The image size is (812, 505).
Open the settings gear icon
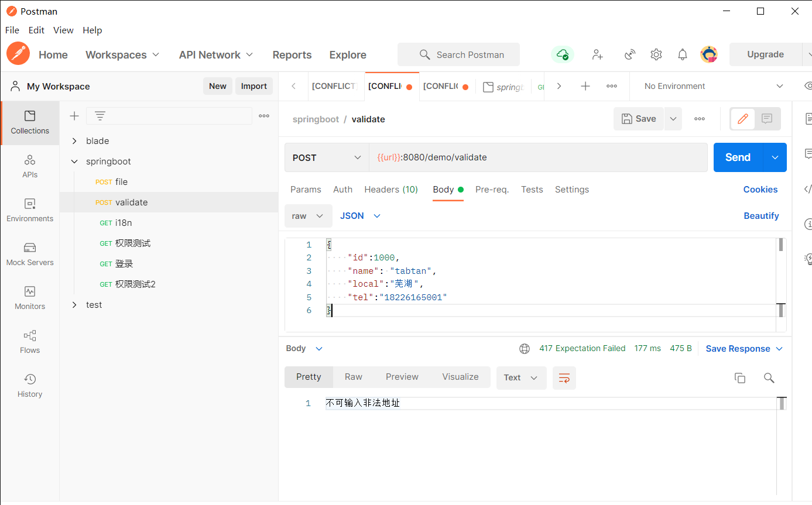click(656, 54)
